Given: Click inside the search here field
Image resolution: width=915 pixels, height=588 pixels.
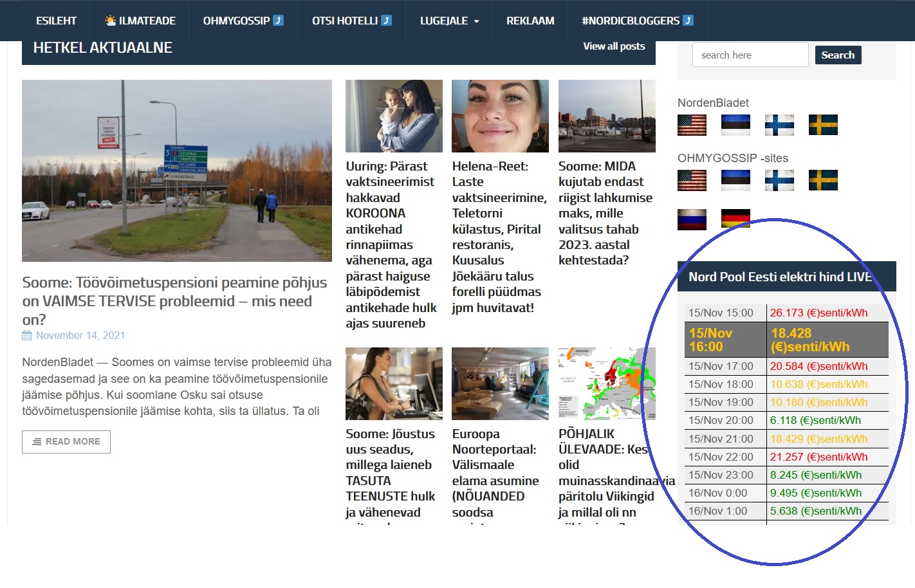Looking at the screenshot, I should click(750, 55).
